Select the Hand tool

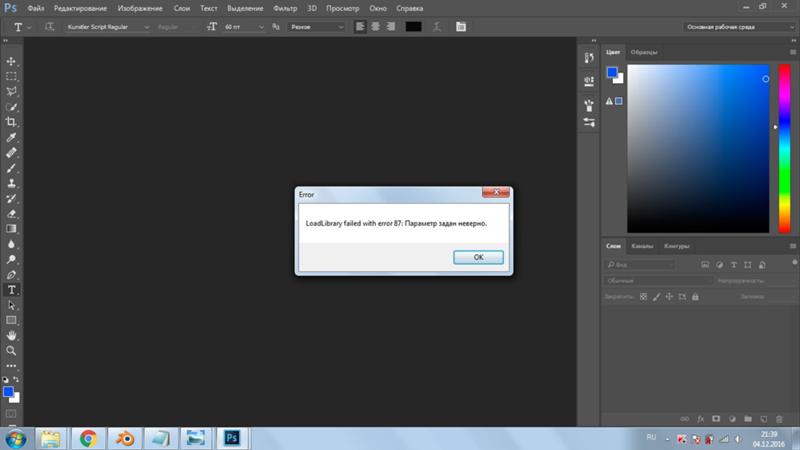click(11, 335)
